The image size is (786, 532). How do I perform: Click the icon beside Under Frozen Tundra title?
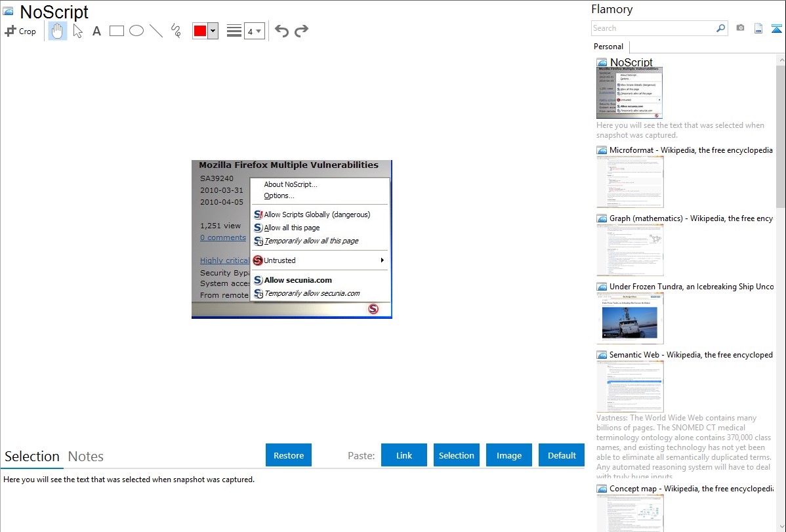pyautogui.click(x=602, y=287)
